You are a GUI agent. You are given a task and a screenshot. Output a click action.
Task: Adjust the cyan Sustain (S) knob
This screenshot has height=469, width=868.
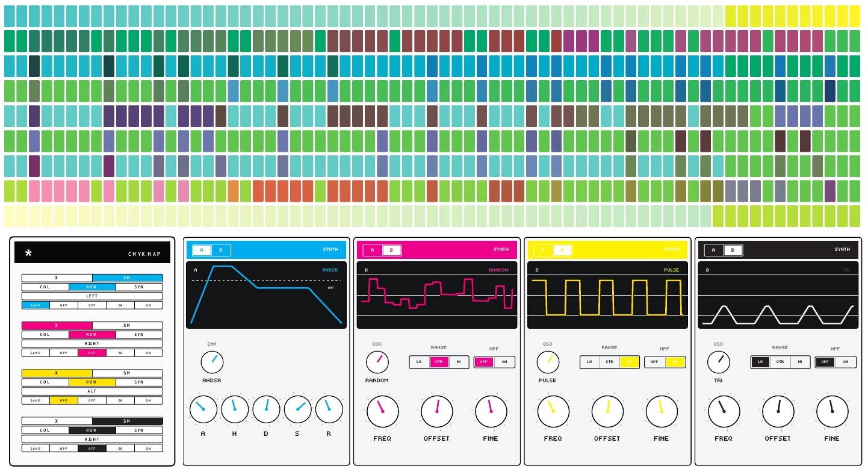297,409
